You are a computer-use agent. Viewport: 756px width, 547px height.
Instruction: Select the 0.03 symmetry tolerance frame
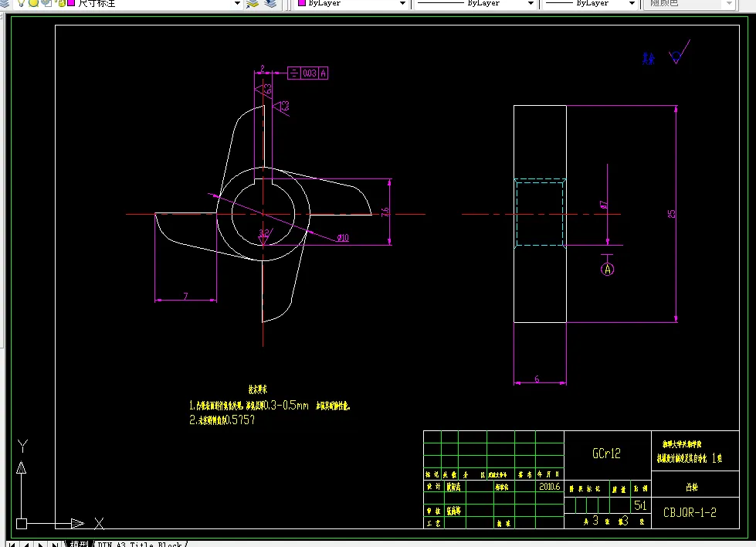(x=307, y=73)
